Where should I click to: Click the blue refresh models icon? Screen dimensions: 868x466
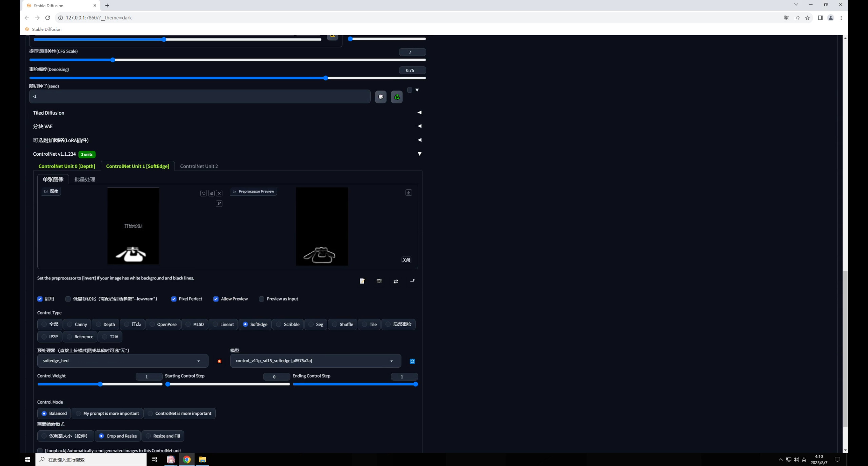click(412, 361)
